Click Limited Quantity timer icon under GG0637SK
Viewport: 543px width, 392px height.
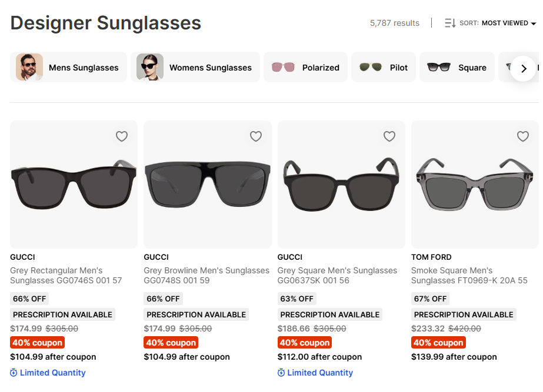[x=281, y=373]
